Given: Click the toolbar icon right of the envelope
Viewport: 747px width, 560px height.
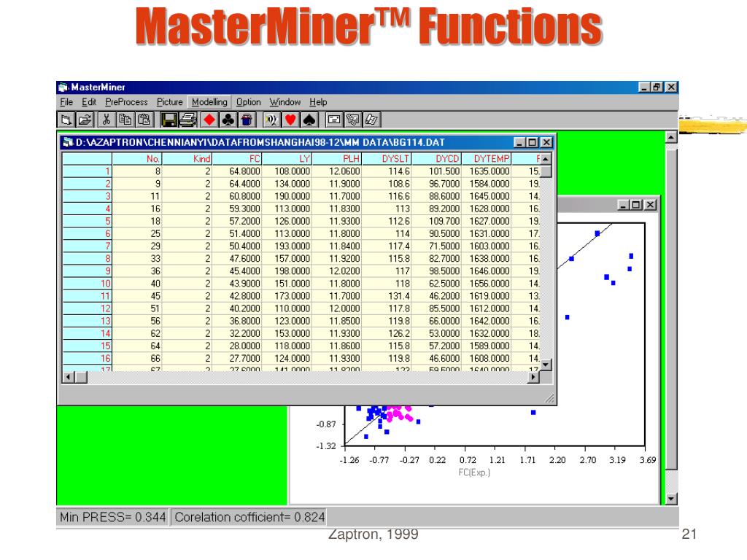Looking at the screenshot, I should (x=353, y=120).
